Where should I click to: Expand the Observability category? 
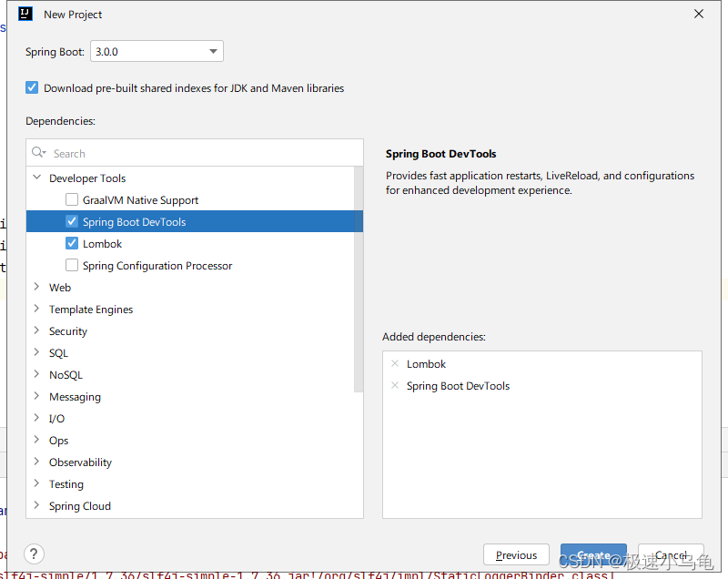point(36,462)
